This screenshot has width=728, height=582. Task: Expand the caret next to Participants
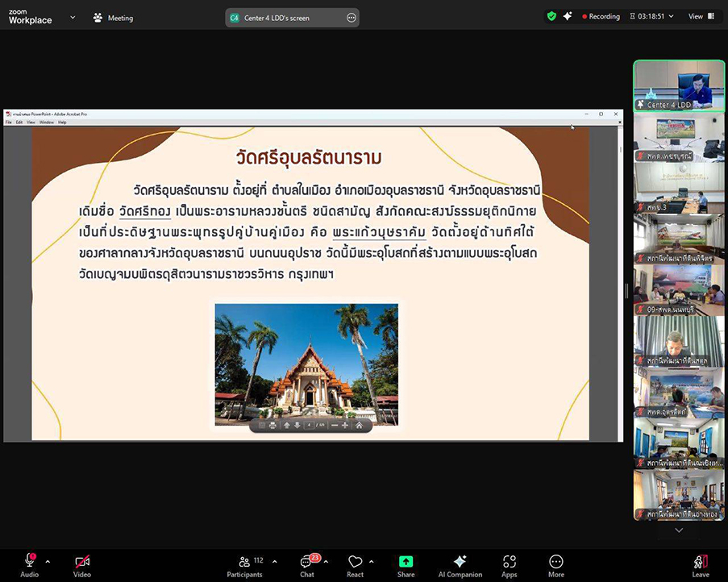coord(274,561)
